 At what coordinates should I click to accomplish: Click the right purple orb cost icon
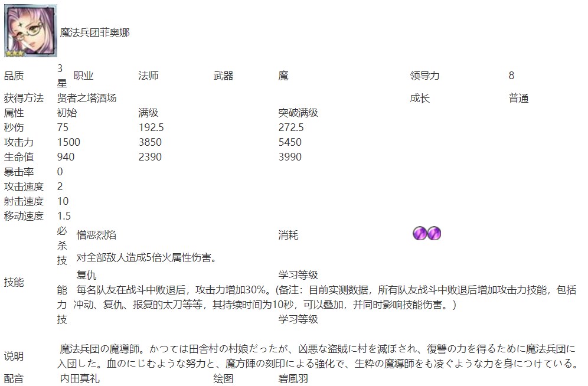[x=434, y=234]
